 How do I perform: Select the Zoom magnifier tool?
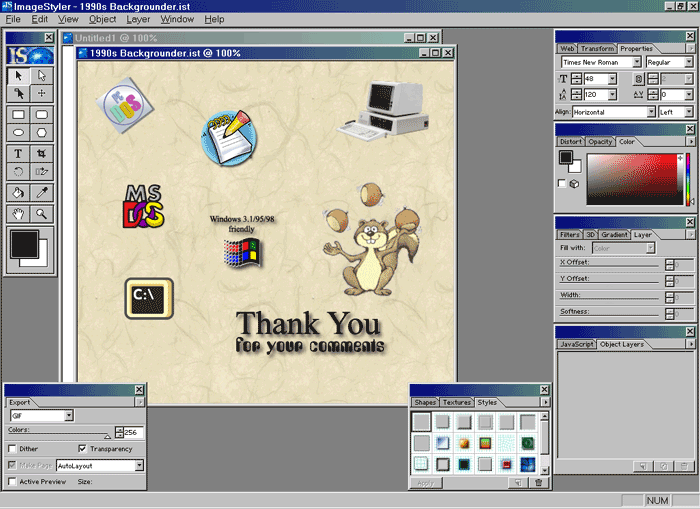(42, 214)
